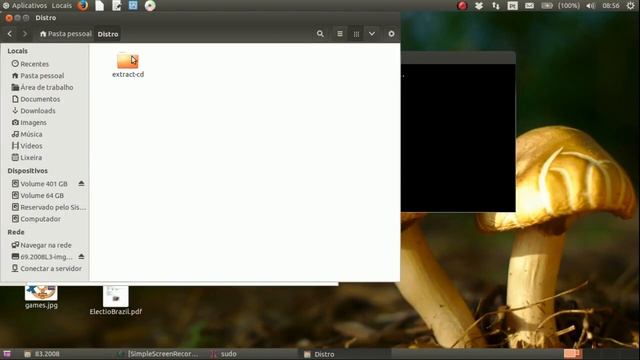Screen dimensions: 640x360
Task: Open Reservado pelo Sis... volume
Action: [49, 207]
